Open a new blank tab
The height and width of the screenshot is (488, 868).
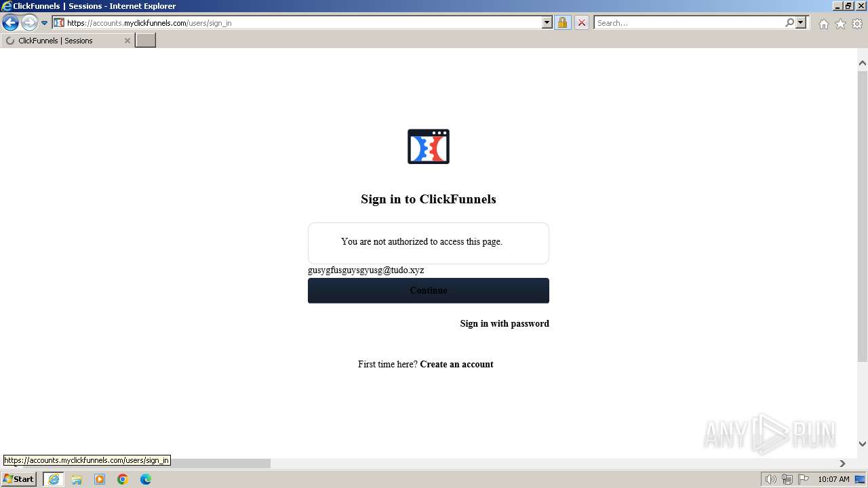click(146, 40)
